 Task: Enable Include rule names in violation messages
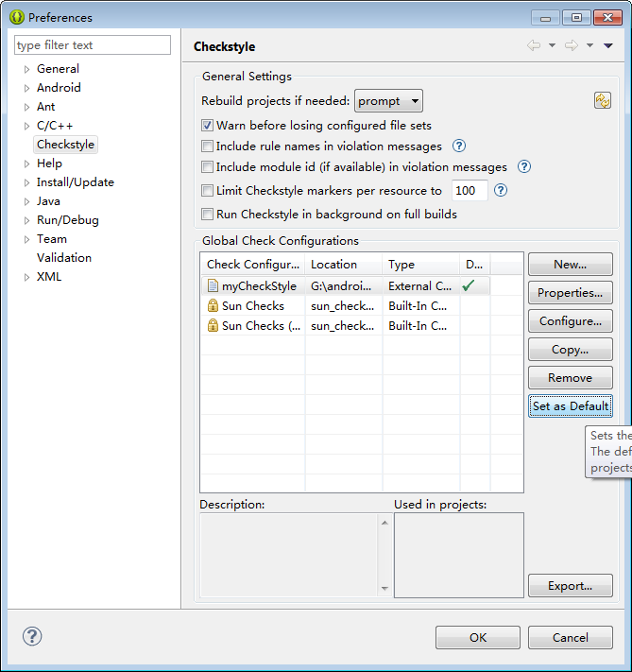208,146
